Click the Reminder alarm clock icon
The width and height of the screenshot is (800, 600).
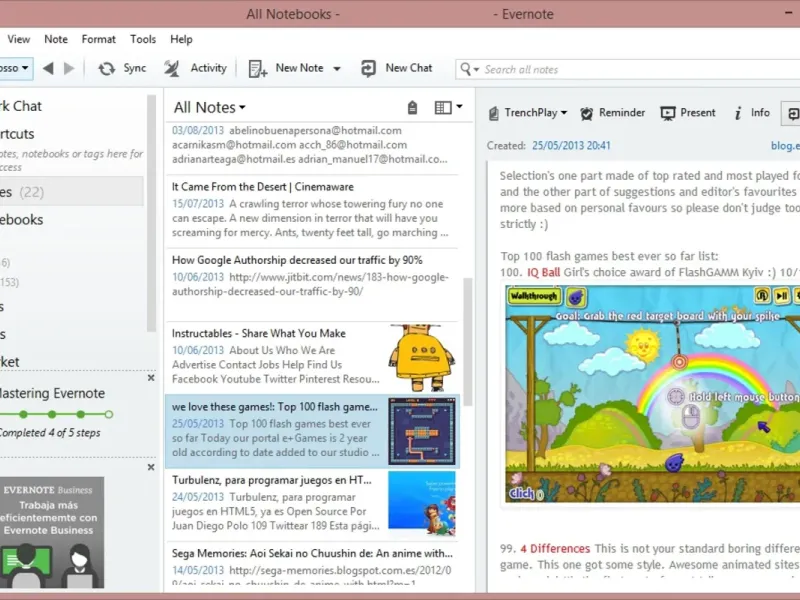point(587,113)
